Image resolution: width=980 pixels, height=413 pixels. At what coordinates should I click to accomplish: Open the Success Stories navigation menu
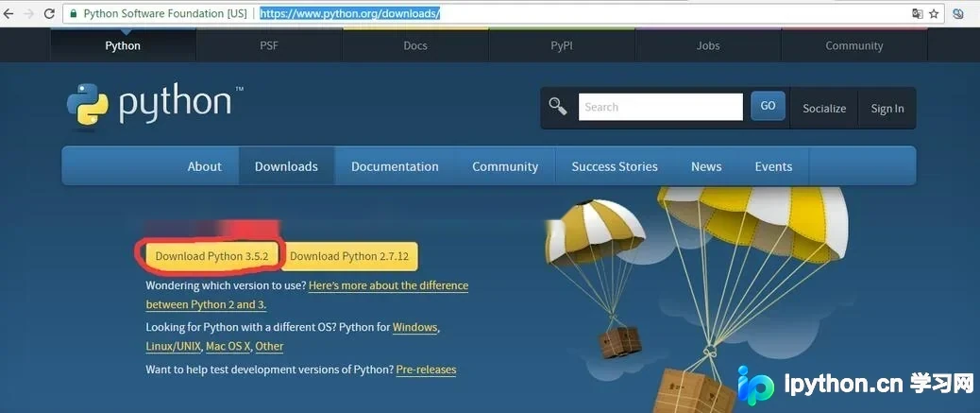pos(615,166)
